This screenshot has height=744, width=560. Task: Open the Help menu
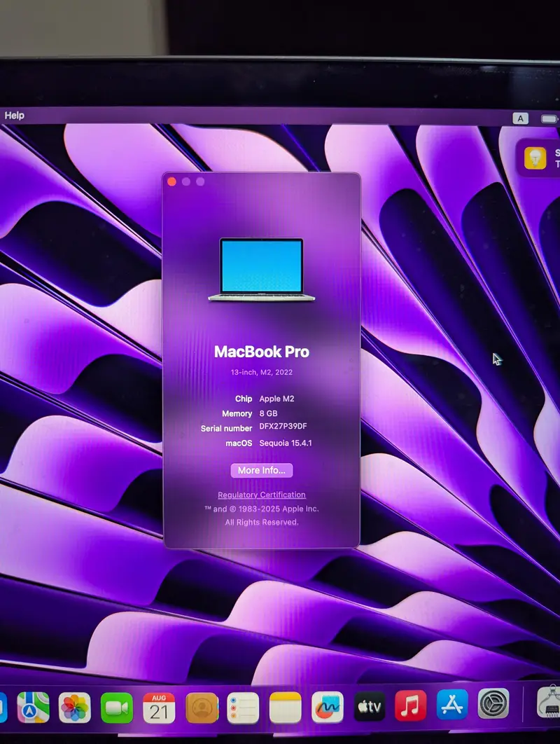click(15, 116)
